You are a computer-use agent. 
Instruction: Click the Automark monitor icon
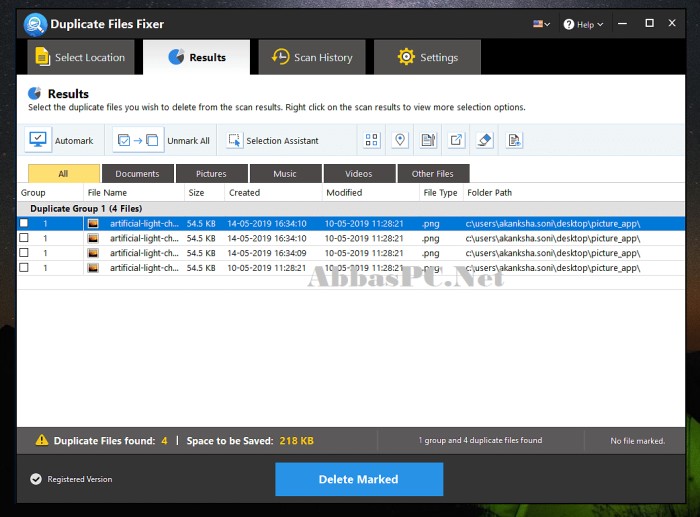tap(38, 140)
